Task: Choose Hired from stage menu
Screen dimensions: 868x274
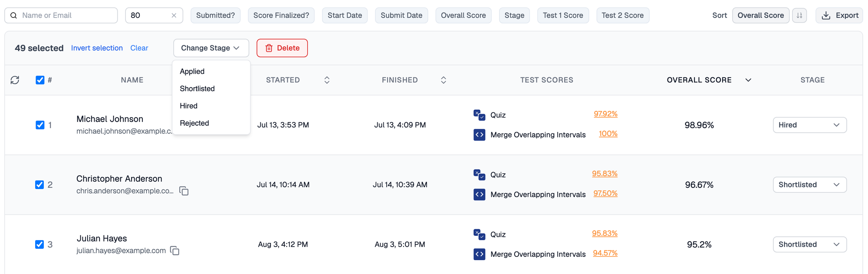Action: click(x=211, y=106)
